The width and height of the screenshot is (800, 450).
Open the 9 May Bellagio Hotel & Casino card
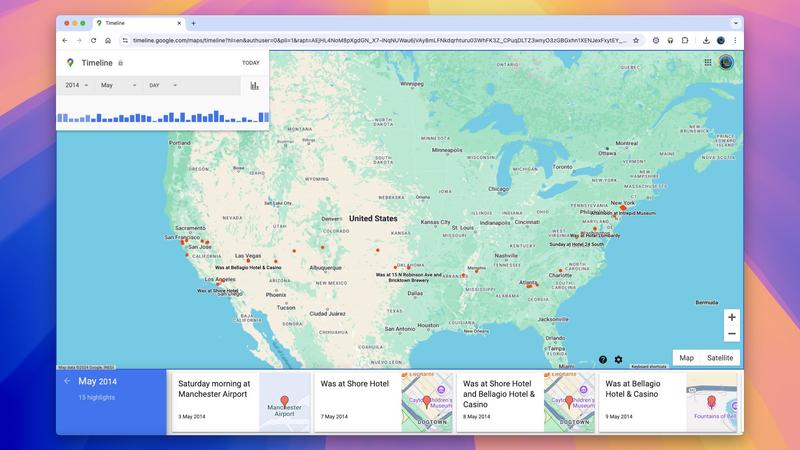pyautogui.click(x=668, y=403)
